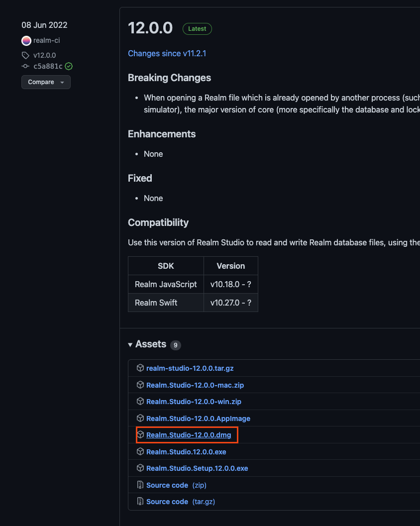Open the v12.0.0 tag link
This screenshot has height=526, width=420.
[45, 55]
